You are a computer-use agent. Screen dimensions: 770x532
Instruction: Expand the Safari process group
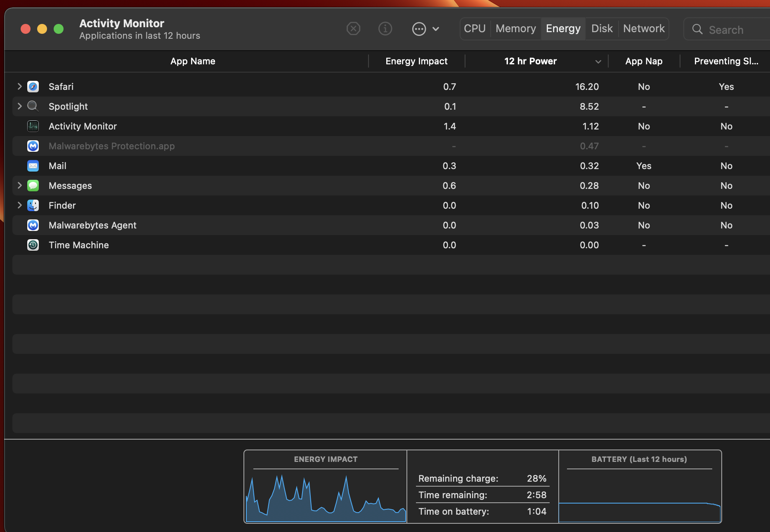point(19,86)
